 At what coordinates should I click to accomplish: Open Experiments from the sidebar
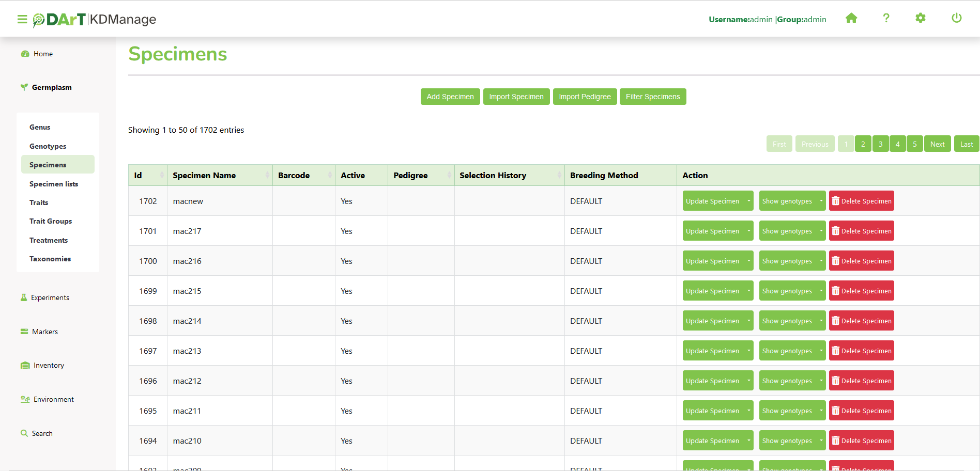pyautogui.click(x=50, y=297)
